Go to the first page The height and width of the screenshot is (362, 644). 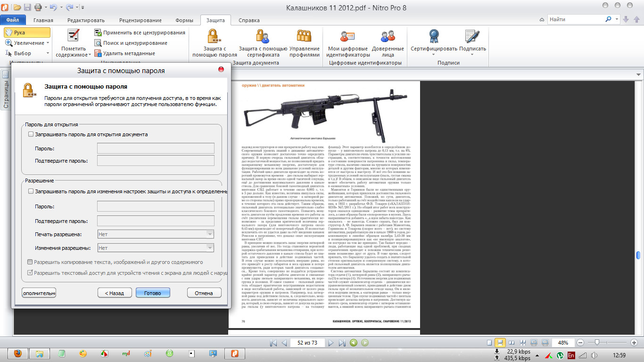coord(273,343)
